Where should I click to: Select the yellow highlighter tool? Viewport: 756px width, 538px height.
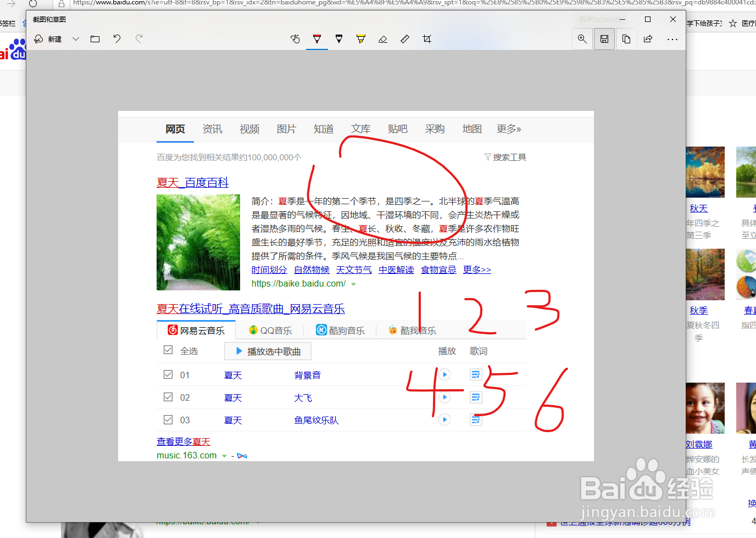[361, 39]
